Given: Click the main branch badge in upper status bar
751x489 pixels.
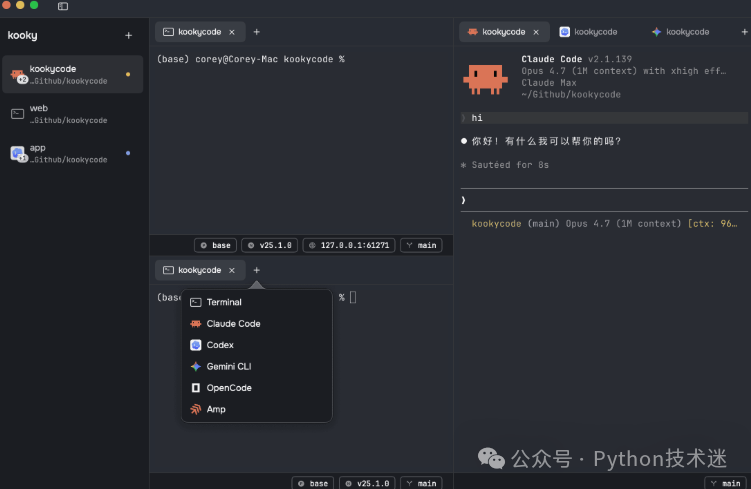Looking at the screenshot, I should 421,245.
